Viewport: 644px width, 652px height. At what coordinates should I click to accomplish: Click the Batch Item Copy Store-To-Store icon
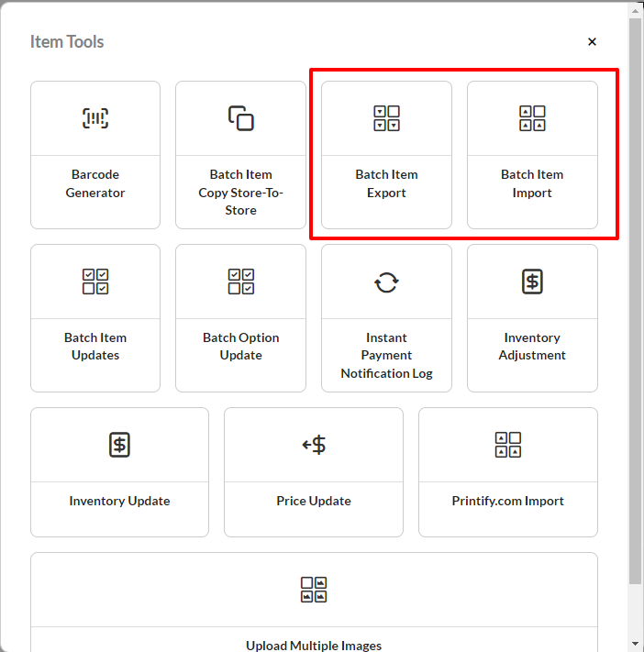click(x=241, y=118)
